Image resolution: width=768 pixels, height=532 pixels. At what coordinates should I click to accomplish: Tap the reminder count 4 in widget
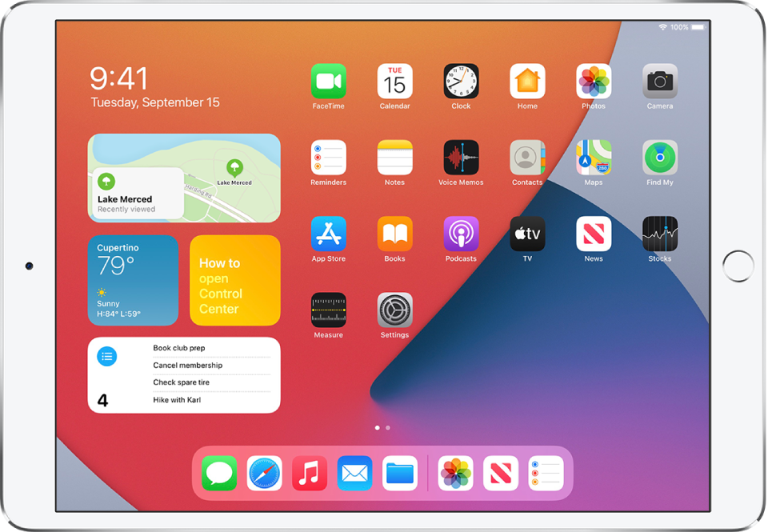coord(102,400)
